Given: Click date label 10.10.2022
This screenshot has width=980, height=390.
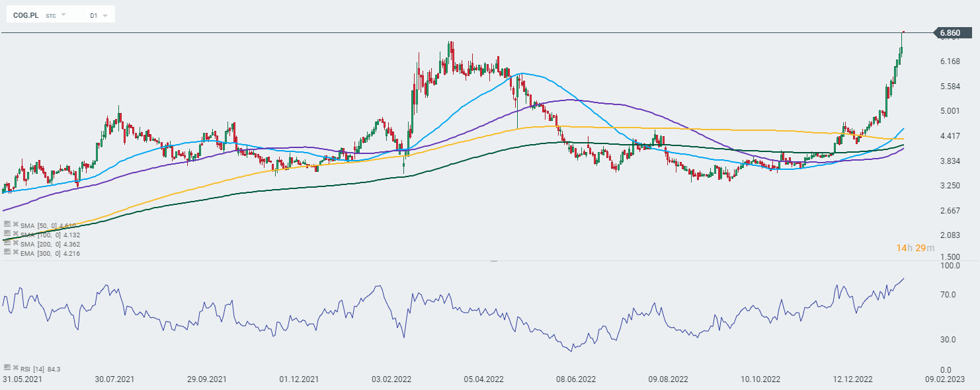Looking at the screenshot, I should (x=761, y=380).
